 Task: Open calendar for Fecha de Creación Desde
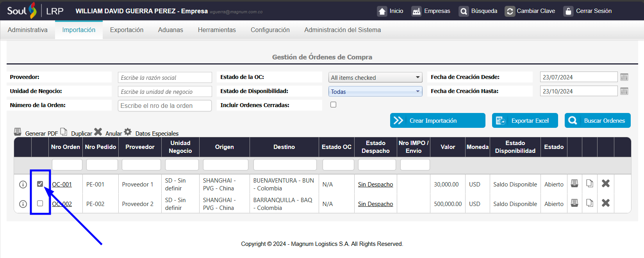(x=624, y=77)
